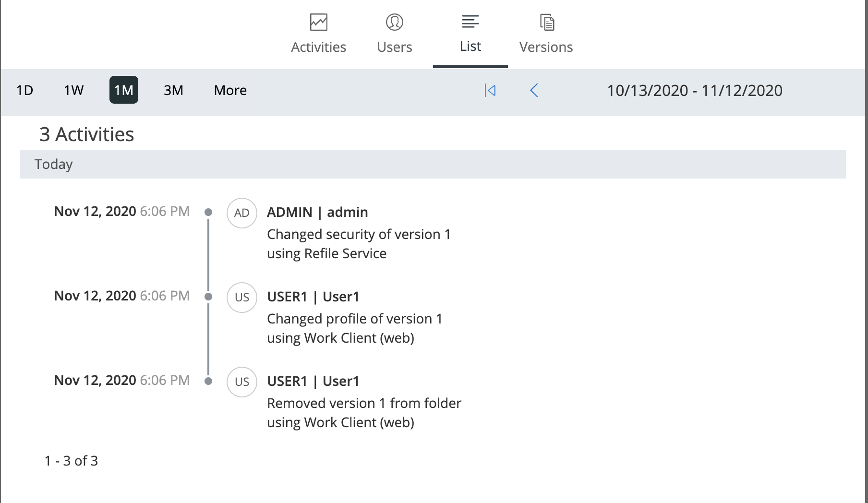
Task: Select the Users icon
Action: pyautogui.click(x=394, y=22)
